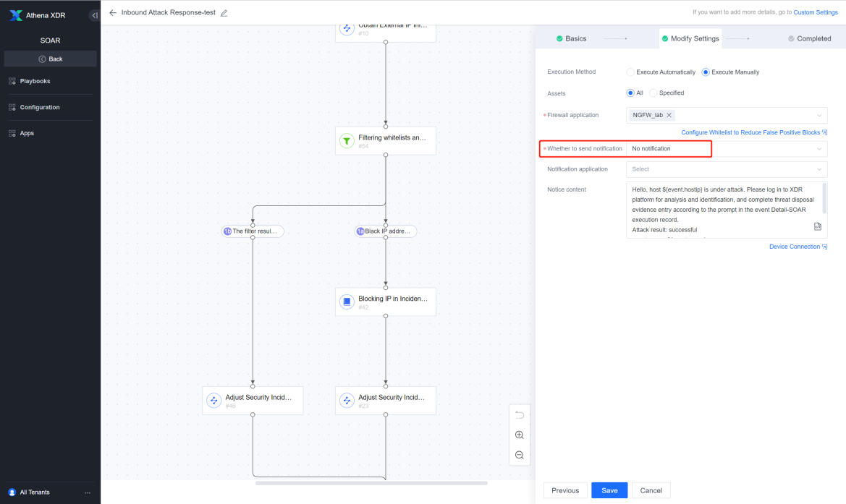Screen dimensions: 846x504
Task: Go to the Basics step
Action: point(572,39)
